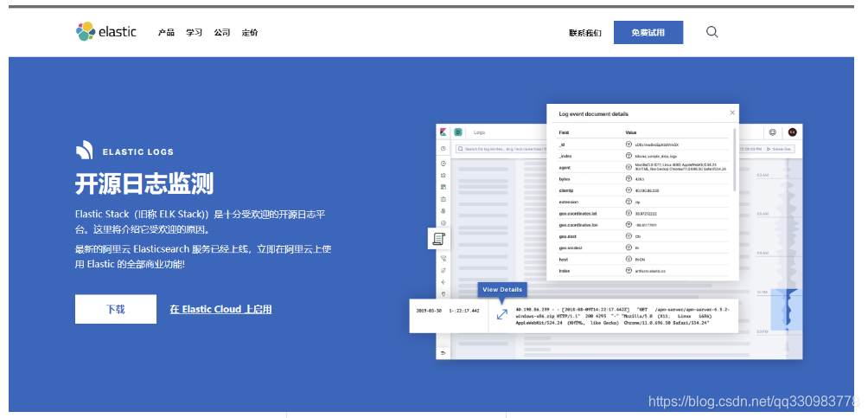This screenshot has height=418, width=868.
Task: Open the 产品 menu
Action: pyautogui.click(x=166, y=32)
